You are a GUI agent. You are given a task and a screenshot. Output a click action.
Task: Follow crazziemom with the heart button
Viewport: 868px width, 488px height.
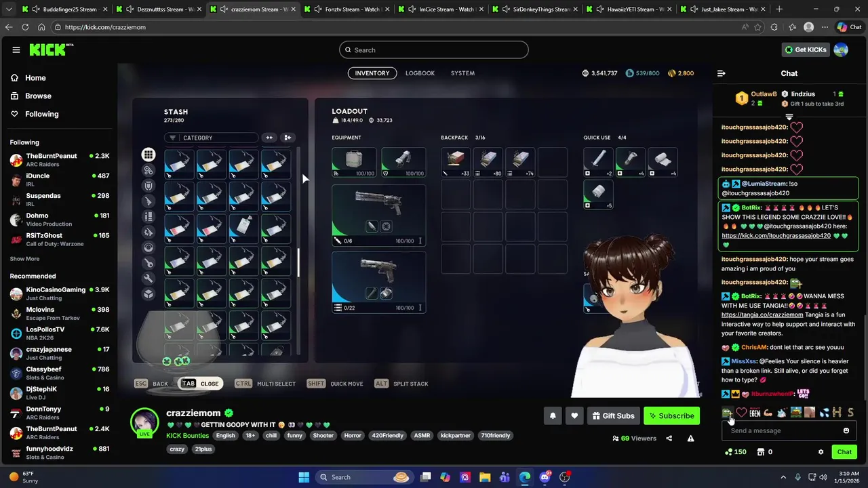pos(574,415)
